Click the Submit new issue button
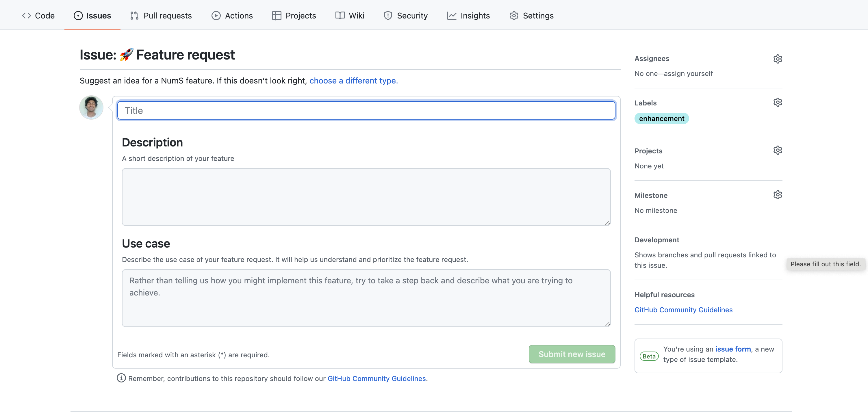The width and height of the screenshot is (868, 420). 572,354
